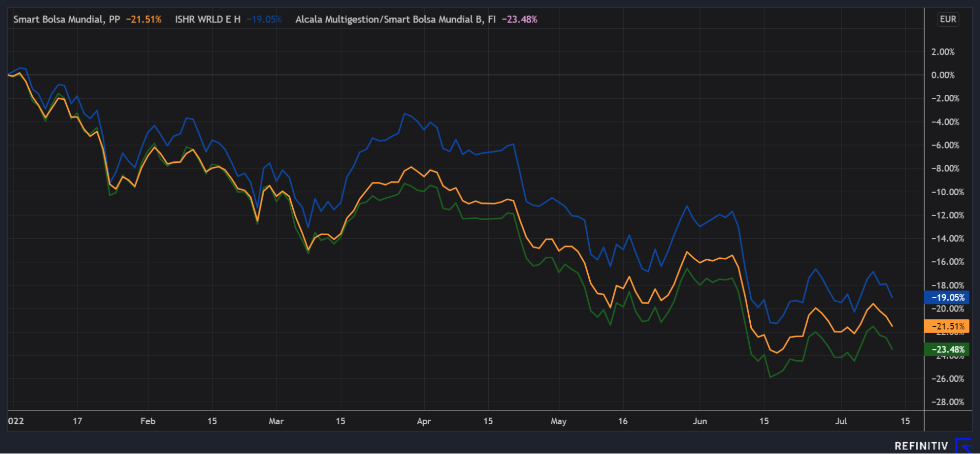Click the 022 year label on time axis
This screenshot has width=980, height=454.
coord(16,421)
